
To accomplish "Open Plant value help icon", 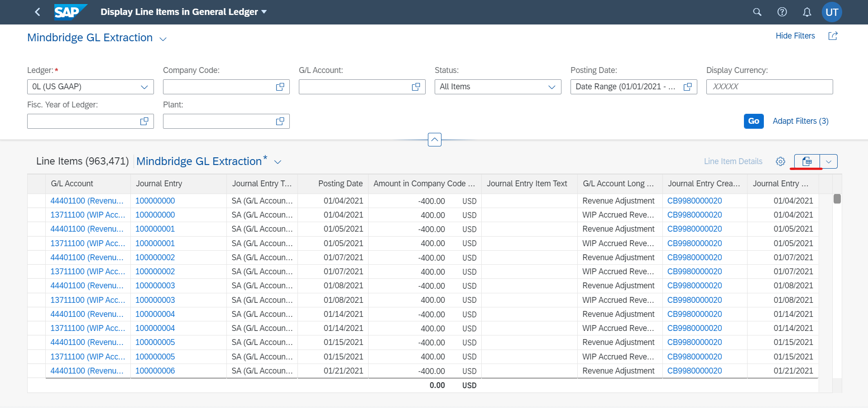I will (280, 121).
